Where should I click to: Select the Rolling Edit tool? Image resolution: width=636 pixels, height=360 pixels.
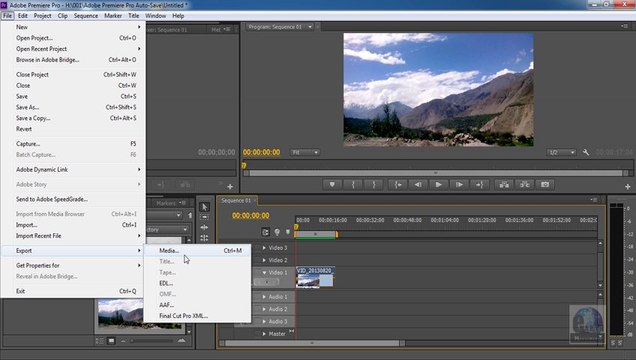point(204,238)
